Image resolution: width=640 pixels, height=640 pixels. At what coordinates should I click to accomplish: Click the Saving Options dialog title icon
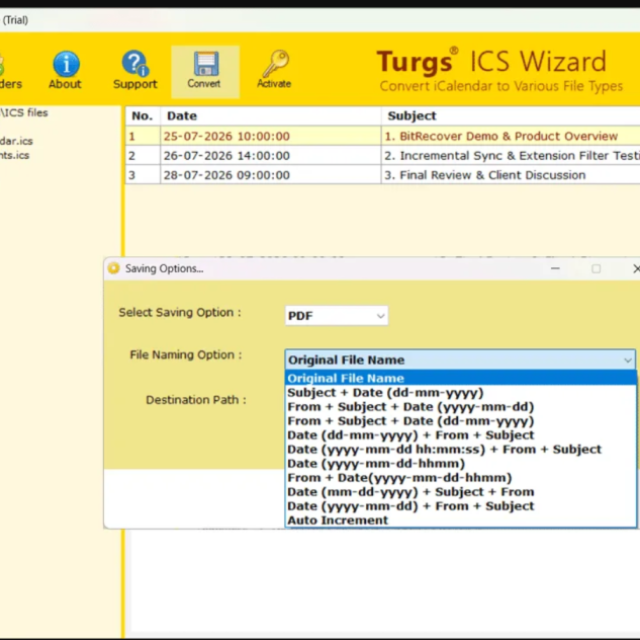pyautogui.click(x=114, y=268)
